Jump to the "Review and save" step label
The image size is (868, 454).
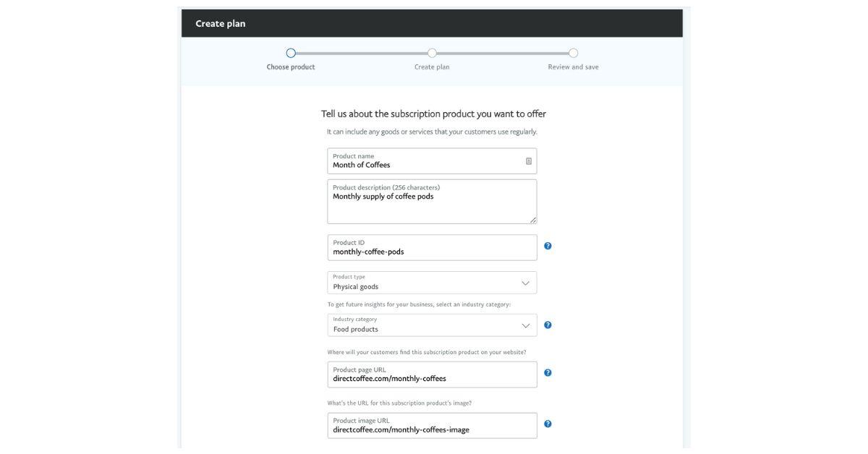tap(573, 67)
